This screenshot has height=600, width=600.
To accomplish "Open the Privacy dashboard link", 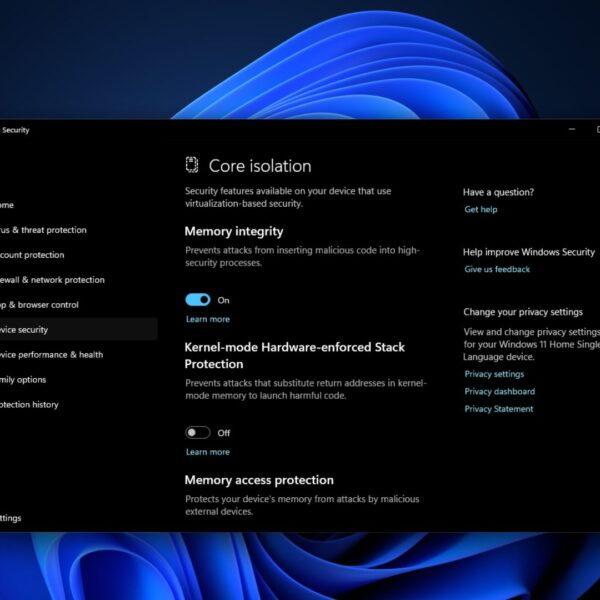I will [x=499, y=391].
